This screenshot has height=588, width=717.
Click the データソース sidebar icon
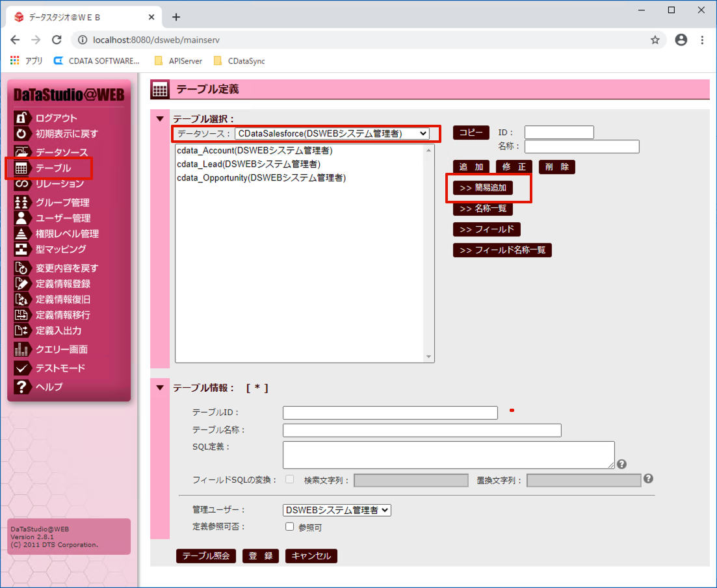[x=21, y=151]
